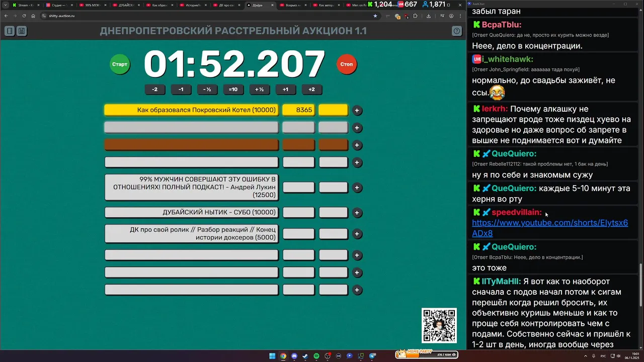Add two minutes with +2 button
The image size is (644, 362).
coord(312,89)
